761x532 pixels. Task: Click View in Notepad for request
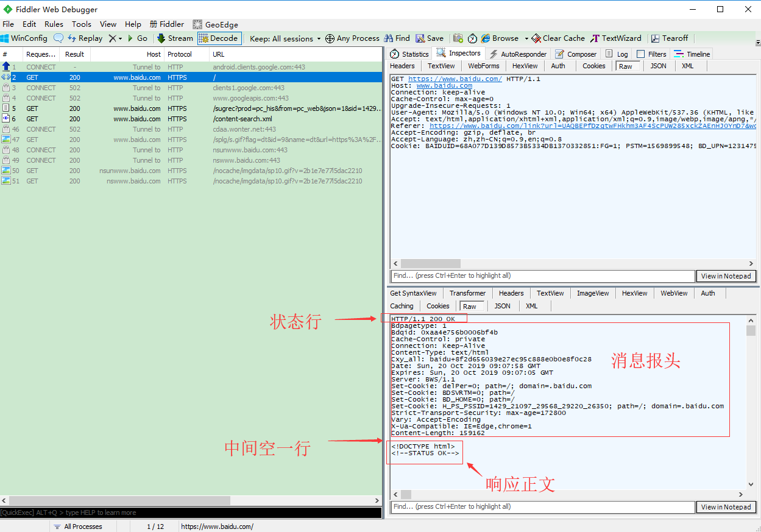(726, 276)
